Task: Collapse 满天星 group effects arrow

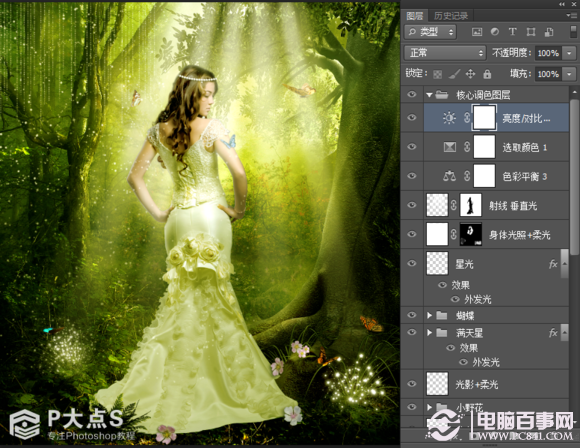Action: tap(565, 333)
